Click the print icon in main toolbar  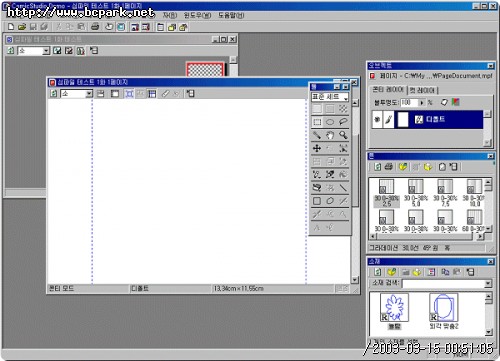(x=95, y=27)
